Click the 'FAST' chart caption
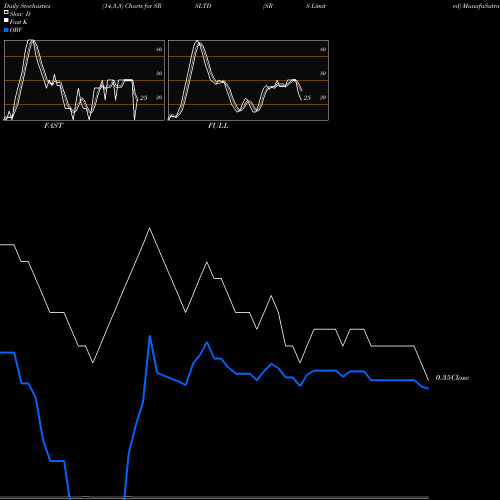The height and width of the screenshot is (500, 500). (x=53, y=126)
